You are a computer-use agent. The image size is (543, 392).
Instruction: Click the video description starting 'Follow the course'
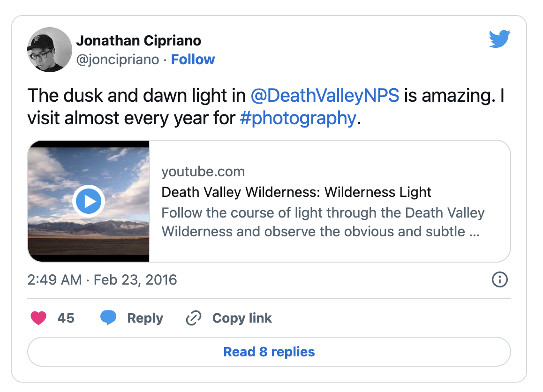click(x=323, y=222)
